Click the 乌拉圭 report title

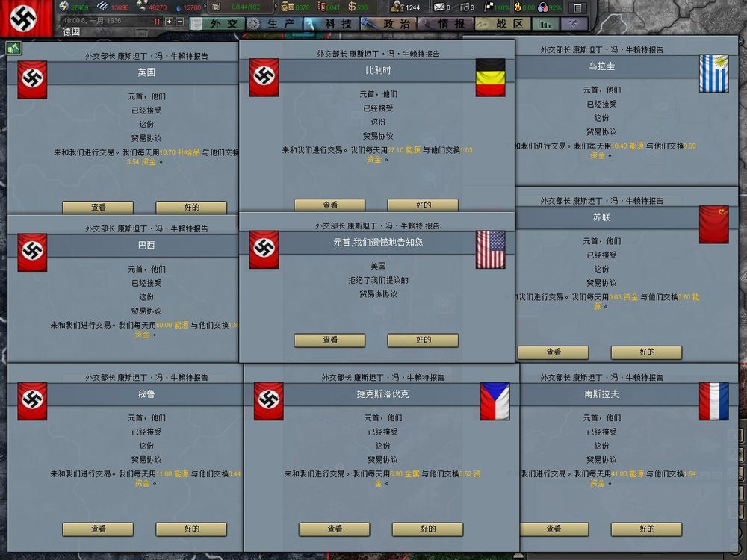[601, 66]
